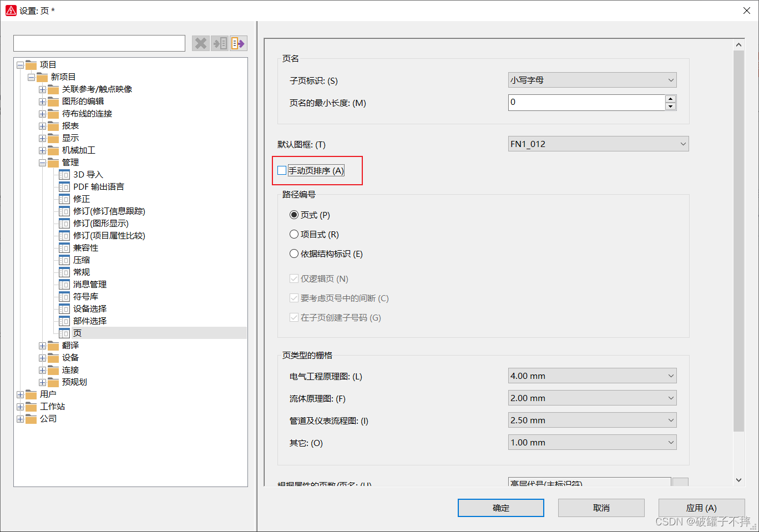Viewport: 759px width, 532px height.
Task: Select the 依据结构标识 (E) radio button
Action: click(294, 254)
